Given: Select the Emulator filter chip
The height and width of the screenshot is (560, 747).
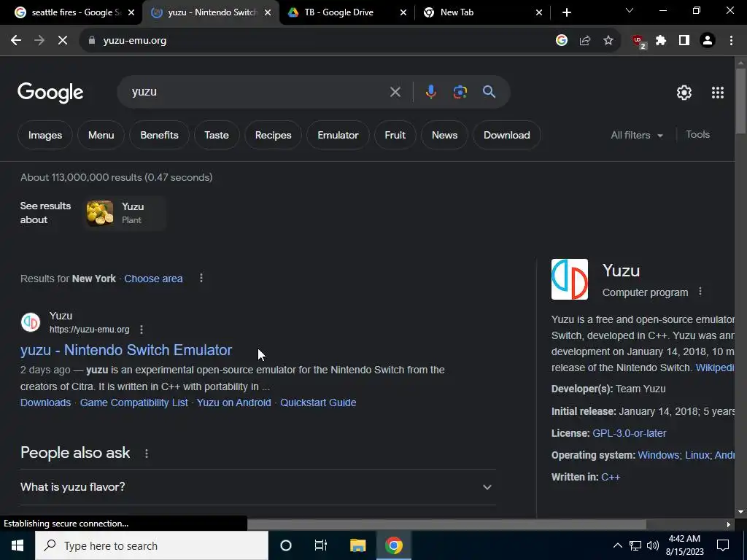Looking at the screenshot, I should tap(338, 135).
